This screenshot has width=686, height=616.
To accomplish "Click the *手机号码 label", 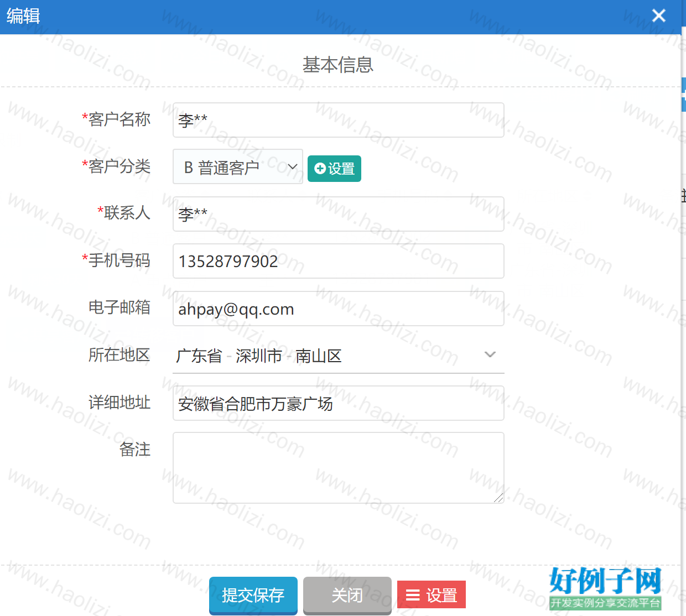I will (x=116, y=260).
